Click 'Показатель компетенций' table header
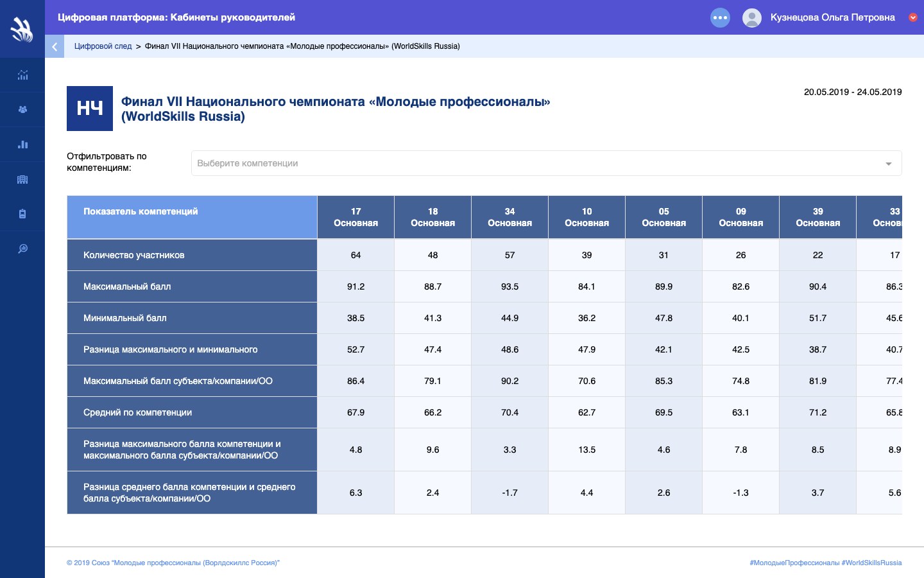 pyautogui.click(x=192, y=217)
